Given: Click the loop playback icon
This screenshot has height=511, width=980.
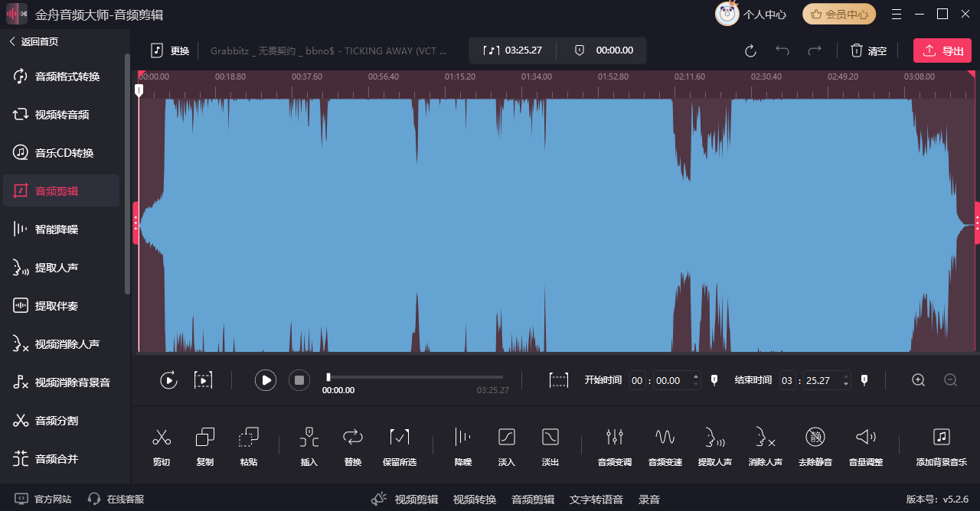Looking at the screenshot, I should coord(168,380).
